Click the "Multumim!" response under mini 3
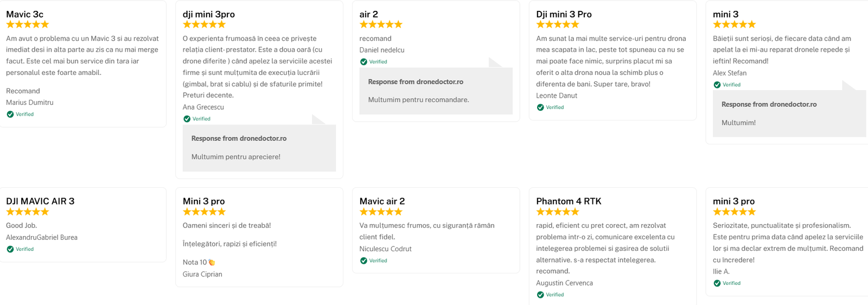Image resolution: width=868 pixels, height=305 pixels. [738, 123]
